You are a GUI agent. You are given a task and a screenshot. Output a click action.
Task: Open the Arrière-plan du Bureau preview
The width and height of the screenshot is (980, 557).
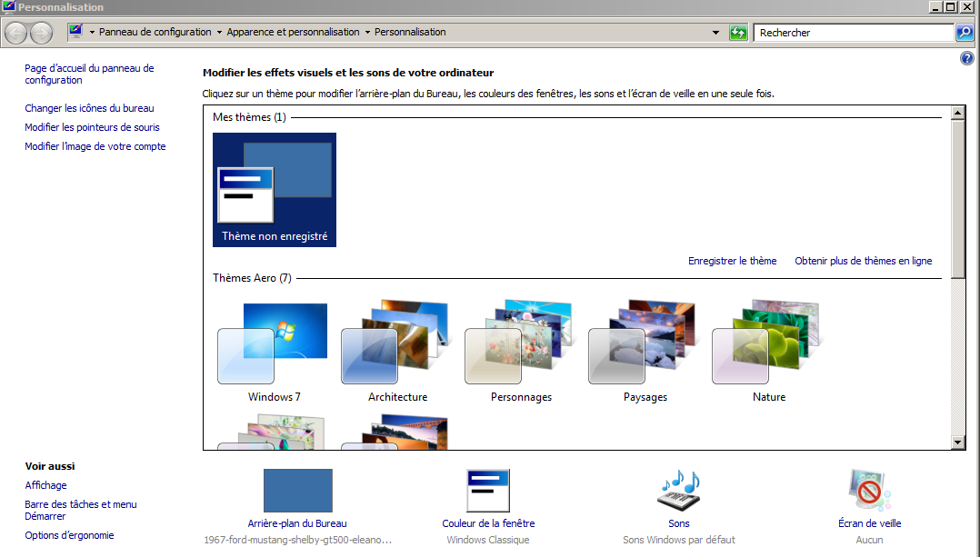click(x=297, y=490)
